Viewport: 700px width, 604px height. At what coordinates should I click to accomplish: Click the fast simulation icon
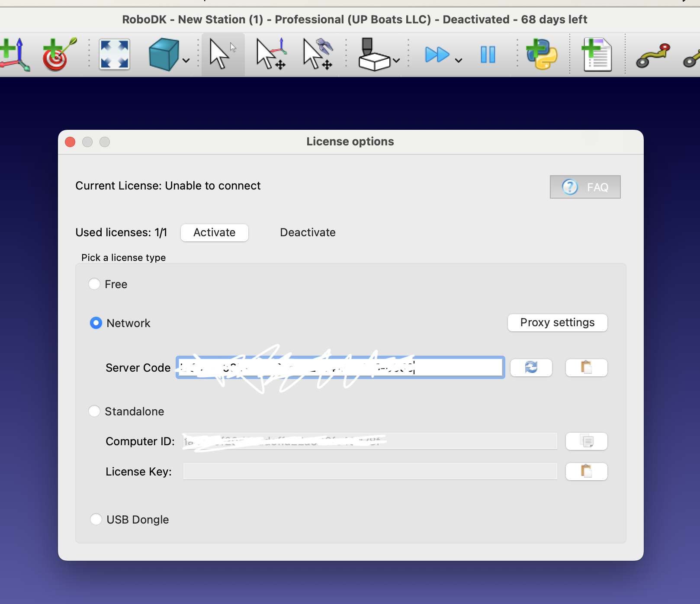[437, 55]
